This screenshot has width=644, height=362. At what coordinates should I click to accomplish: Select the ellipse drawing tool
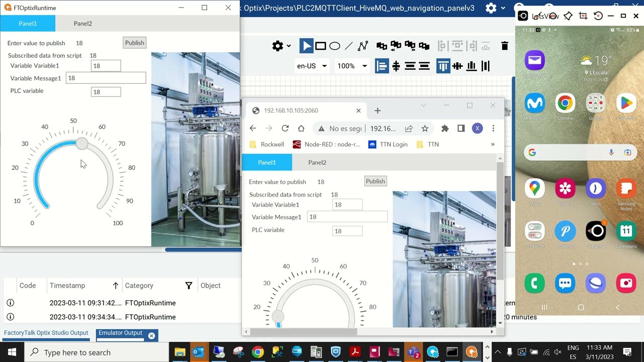pos(335,46)
